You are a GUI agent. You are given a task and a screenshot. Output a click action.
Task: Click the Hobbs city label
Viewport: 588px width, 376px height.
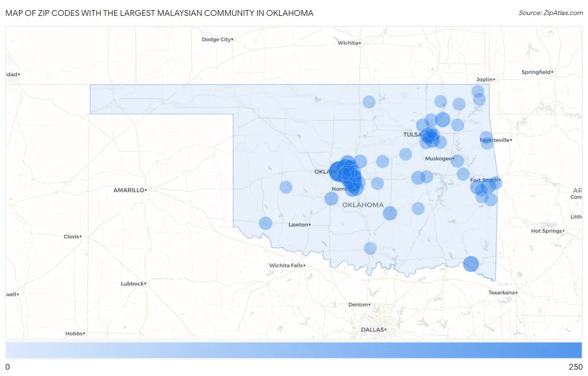point(74,333)
